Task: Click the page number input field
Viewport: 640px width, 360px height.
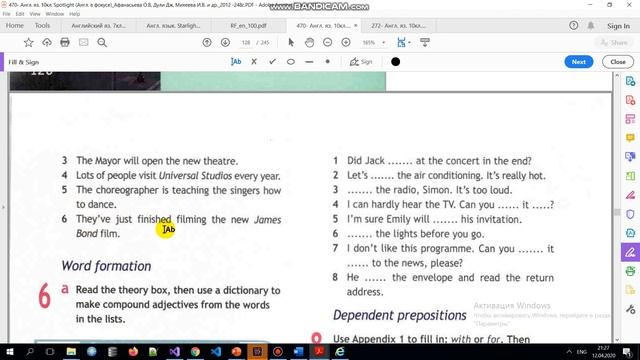Action: tap(246, 42)
